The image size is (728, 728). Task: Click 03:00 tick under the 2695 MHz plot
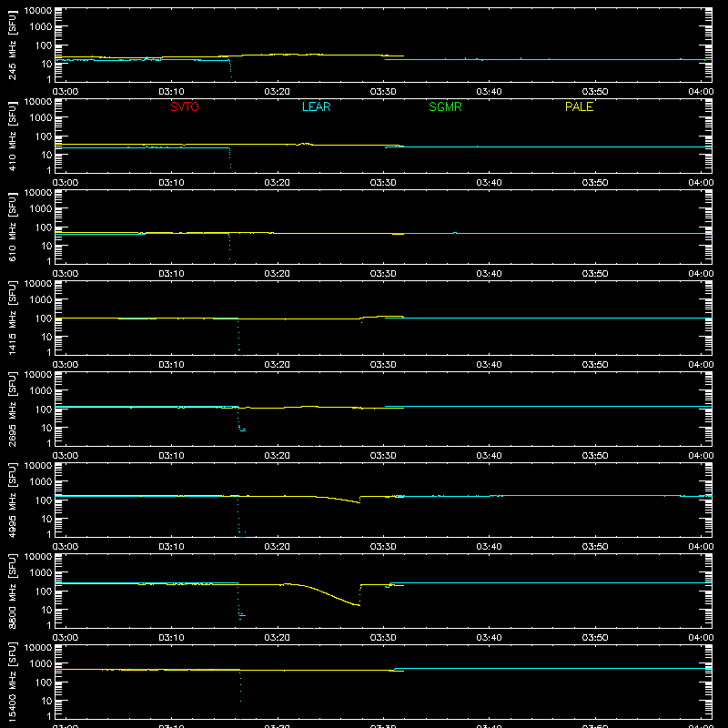click(66, 456)
